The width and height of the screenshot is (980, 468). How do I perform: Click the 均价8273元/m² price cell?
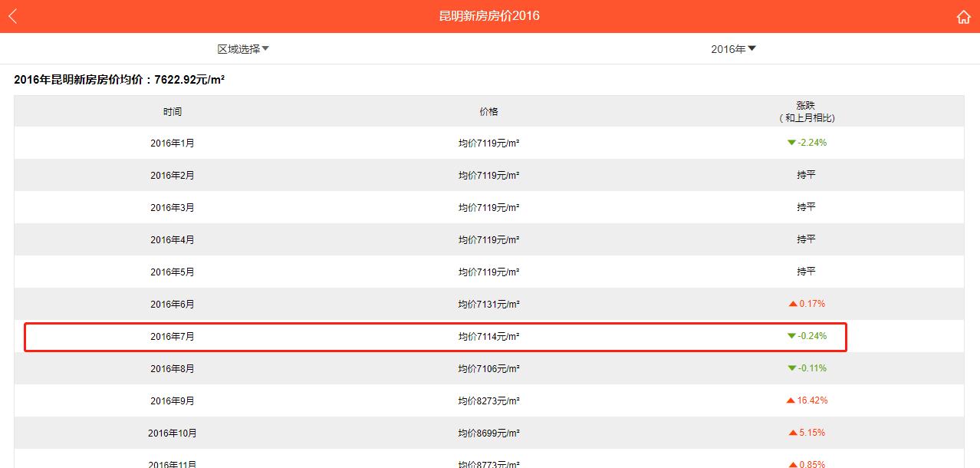(x=488, y=400)
